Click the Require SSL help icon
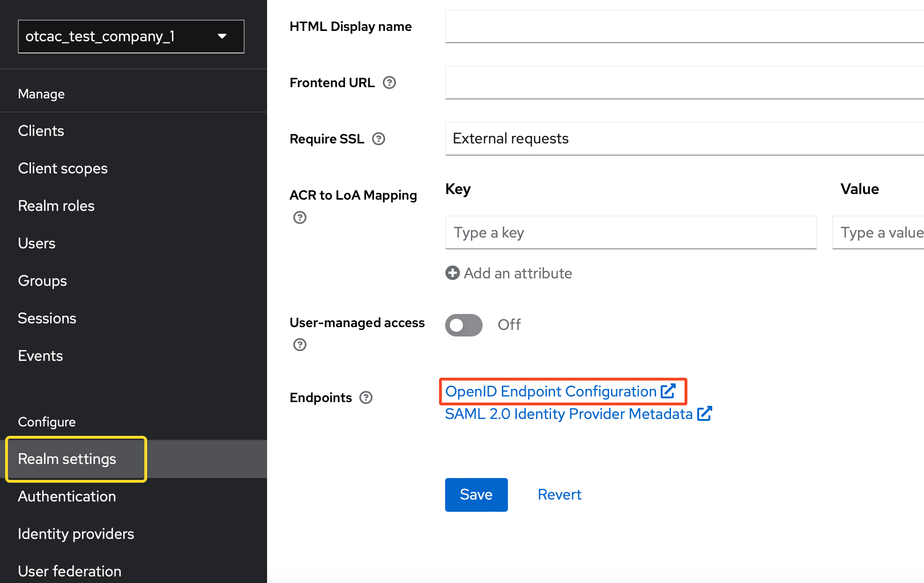This screenshot has height=583, width=924. click(378, 139)
